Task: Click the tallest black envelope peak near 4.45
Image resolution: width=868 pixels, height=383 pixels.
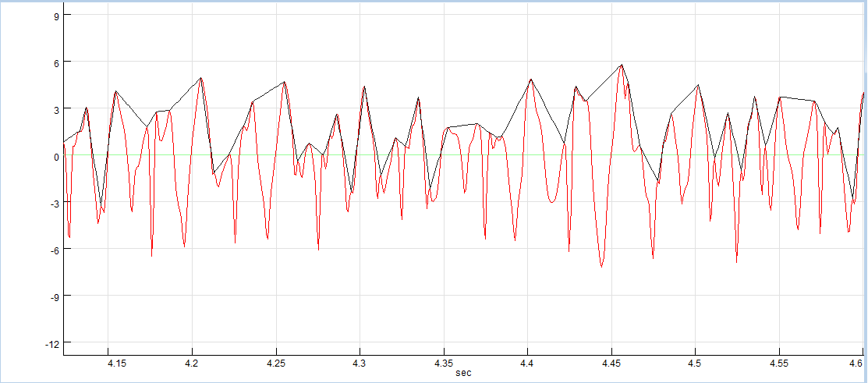Action: coord(622,65)
